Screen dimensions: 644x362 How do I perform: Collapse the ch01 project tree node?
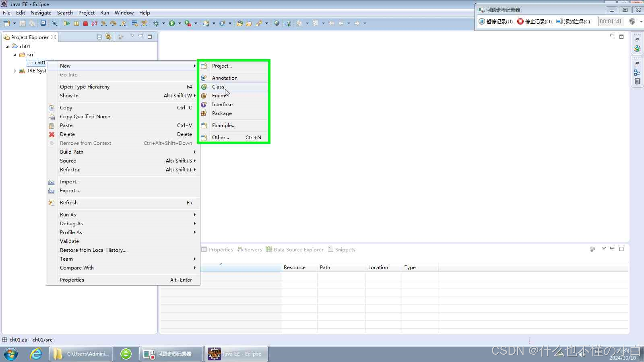7,47
